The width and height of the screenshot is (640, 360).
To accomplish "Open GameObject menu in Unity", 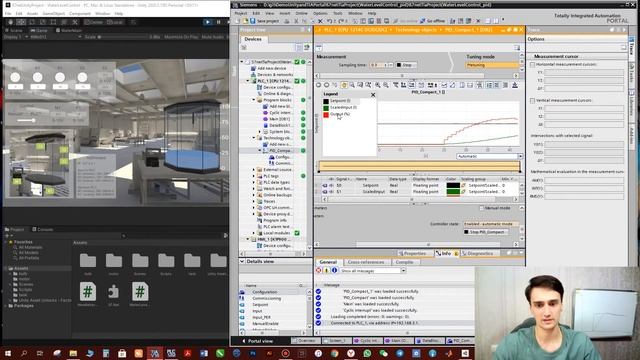I will click(x=54, y=13).
